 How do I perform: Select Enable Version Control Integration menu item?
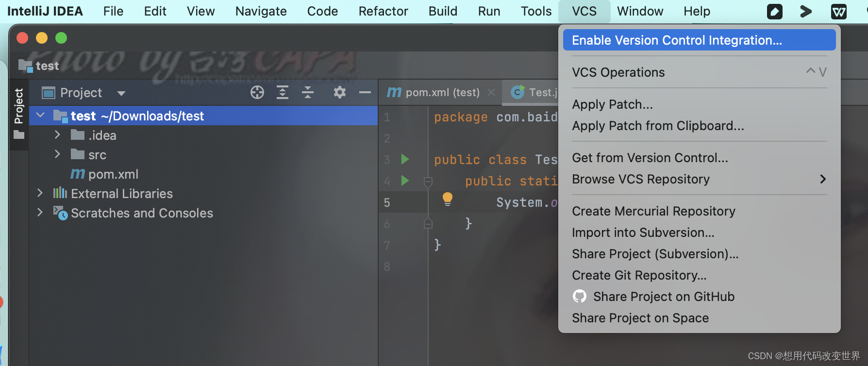[x=699, y=40]
